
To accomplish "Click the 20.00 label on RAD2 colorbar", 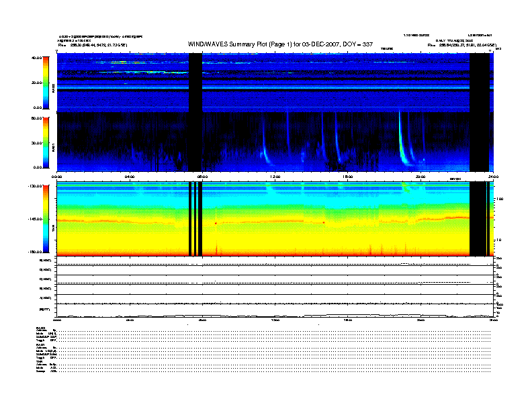I will [36, 83].
